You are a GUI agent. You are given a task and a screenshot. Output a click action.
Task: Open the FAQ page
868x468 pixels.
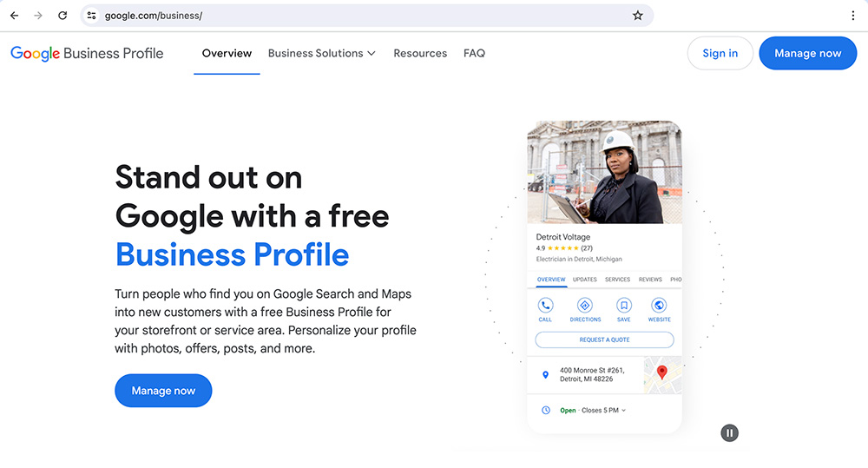474,53
